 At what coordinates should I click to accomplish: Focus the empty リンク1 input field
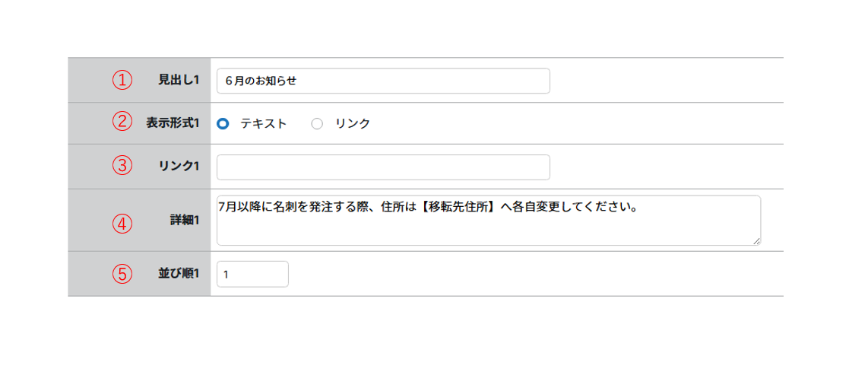[383, 167]
